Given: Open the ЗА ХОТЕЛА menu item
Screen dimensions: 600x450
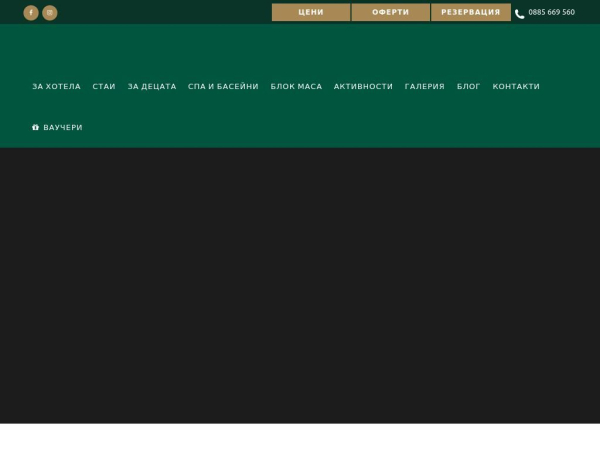Looking at the screenshot, I should pos(56,86).
